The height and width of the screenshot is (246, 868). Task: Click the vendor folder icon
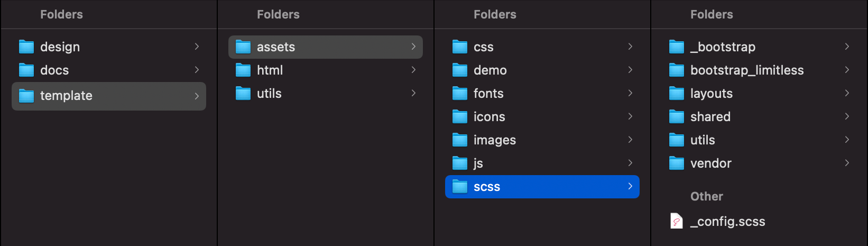(x=677, y=163)
